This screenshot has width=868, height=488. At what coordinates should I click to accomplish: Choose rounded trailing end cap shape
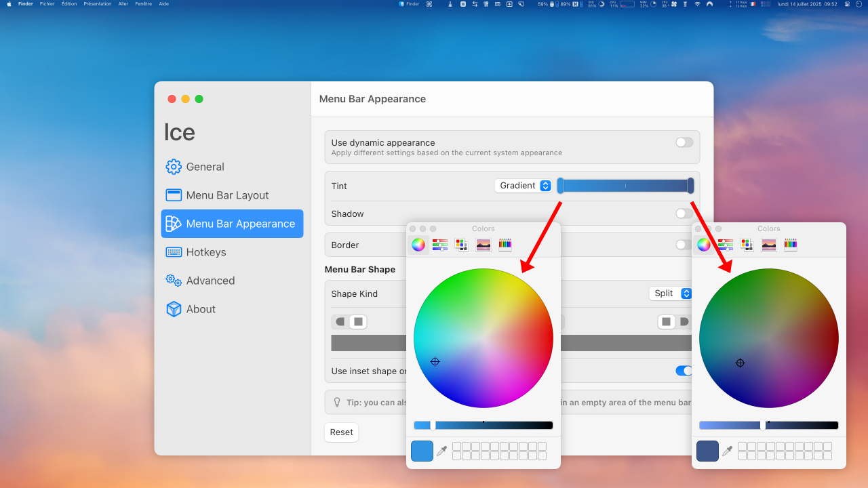[x=684, y=321]
